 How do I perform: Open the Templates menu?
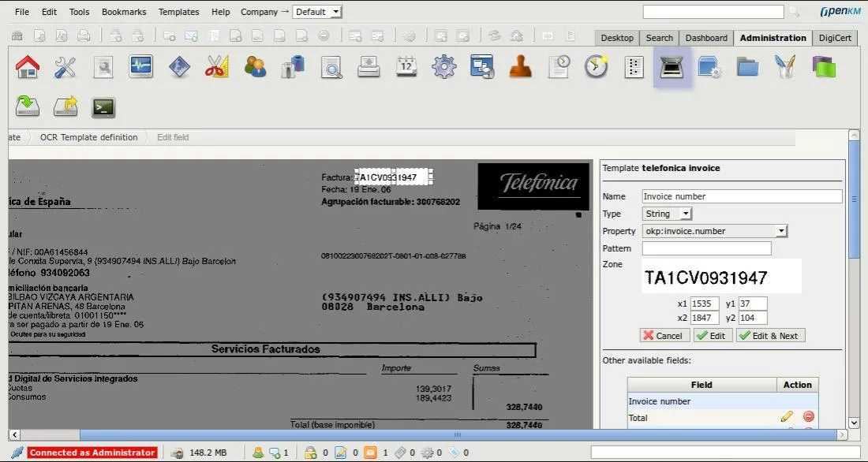[179, 12]
